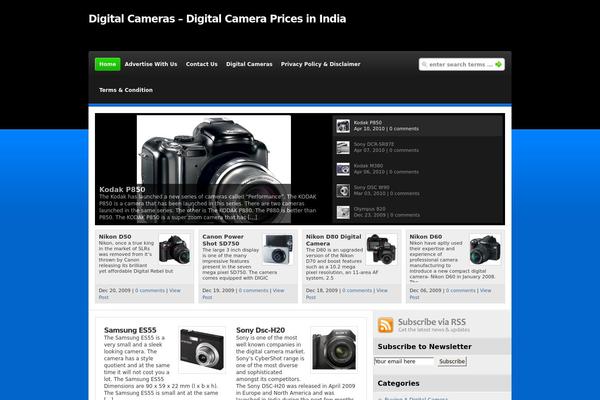
Task: Select Sony DSC W90 thumbnail in featured list
Action: click(343, 191)
